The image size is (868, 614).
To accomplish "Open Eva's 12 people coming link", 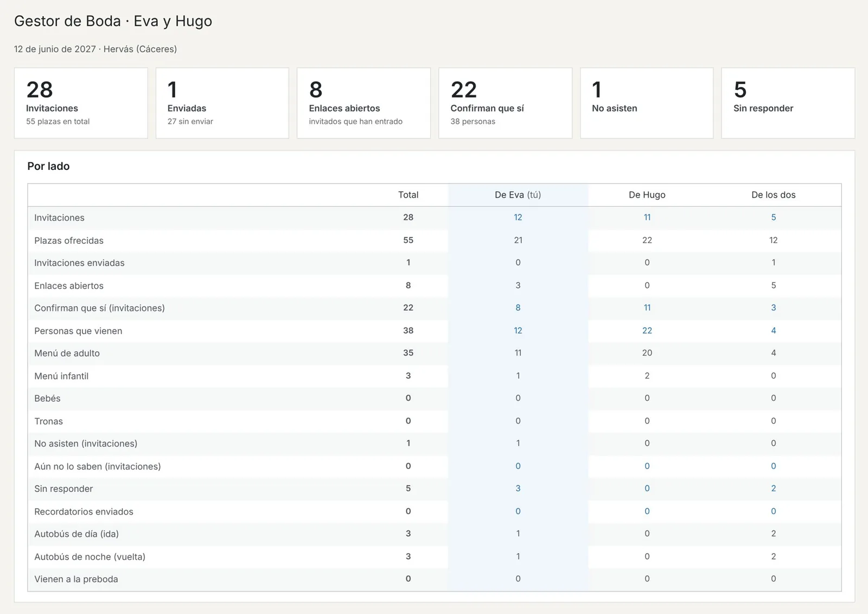I will 518,331.
